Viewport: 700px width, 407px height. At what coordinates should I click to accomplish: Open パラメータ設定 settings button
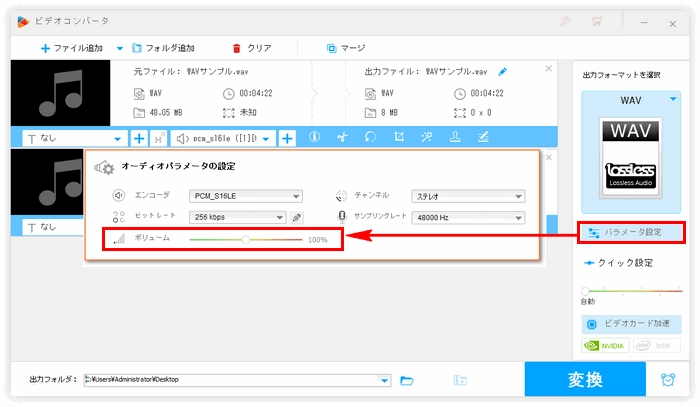(x=631, y=232)
